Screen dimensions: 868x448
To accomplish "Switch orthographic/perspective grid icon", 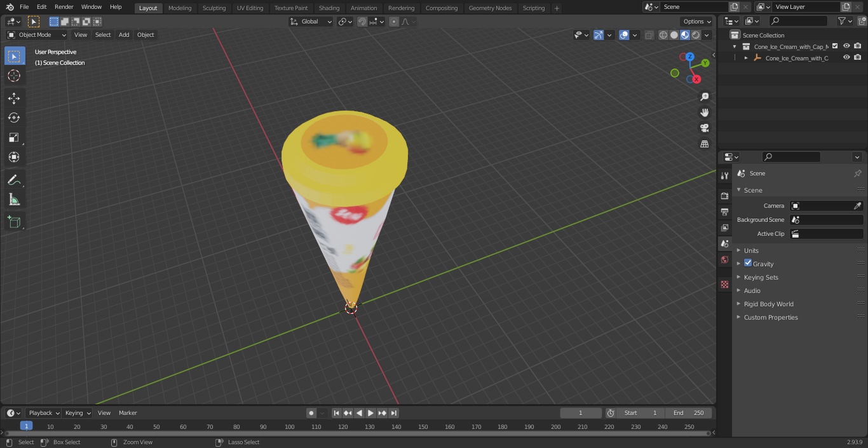I will click(x=704, y=144).
